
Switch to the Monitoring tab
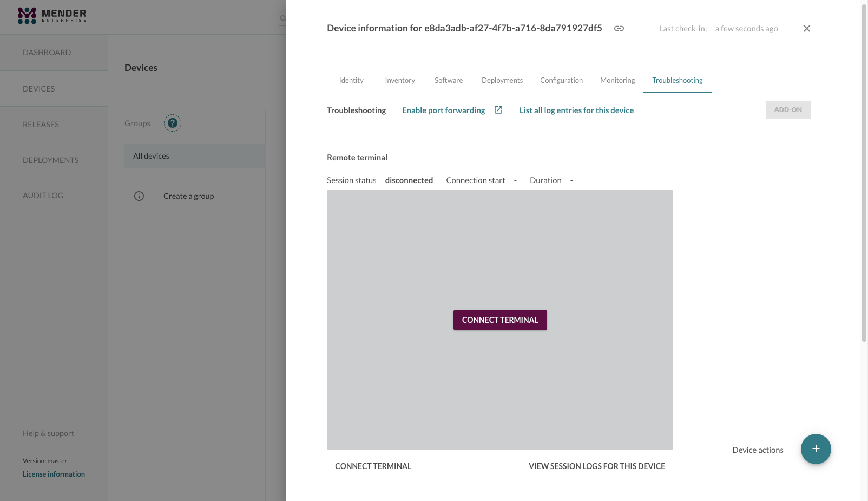pyautogui.click(x=617, y=80)
